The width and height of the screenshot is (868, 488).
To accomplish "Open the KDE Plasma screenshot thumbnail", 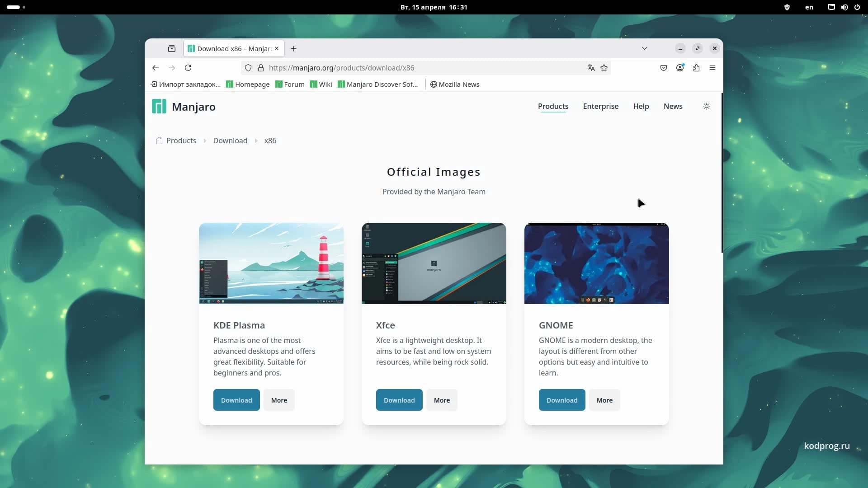I will (x=271, y=263).
